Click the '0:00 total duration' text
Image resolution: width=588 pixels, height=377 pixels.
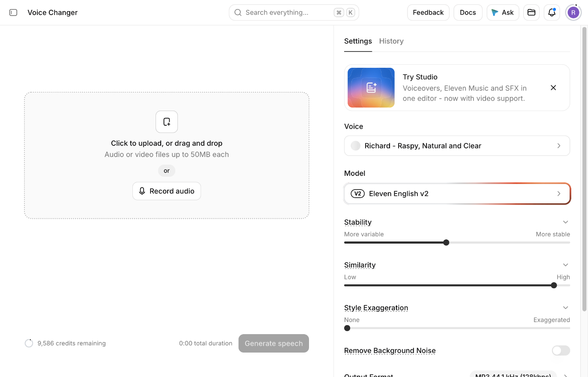click(x=206, y=343)
